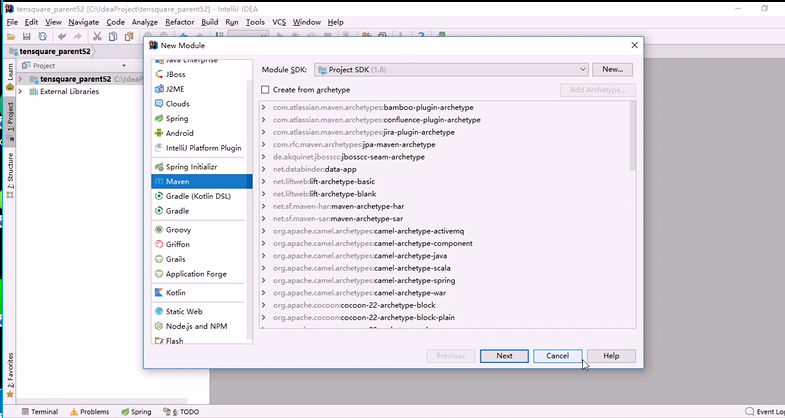This screenshot has height=418, width=785.
Task: Expand jira-plugin-archetype entry
Action: [x=264, y=132]
